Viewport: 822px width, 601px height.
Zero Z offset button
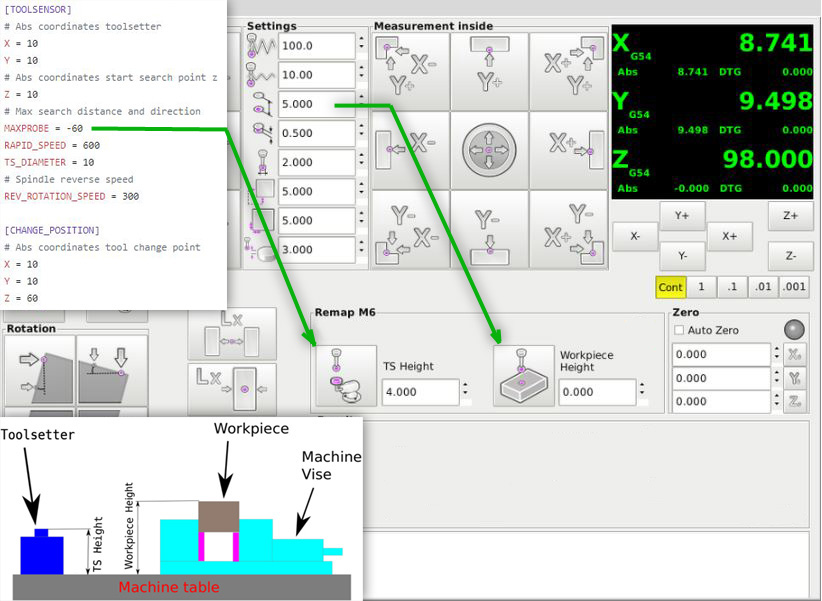pos(795,401)
